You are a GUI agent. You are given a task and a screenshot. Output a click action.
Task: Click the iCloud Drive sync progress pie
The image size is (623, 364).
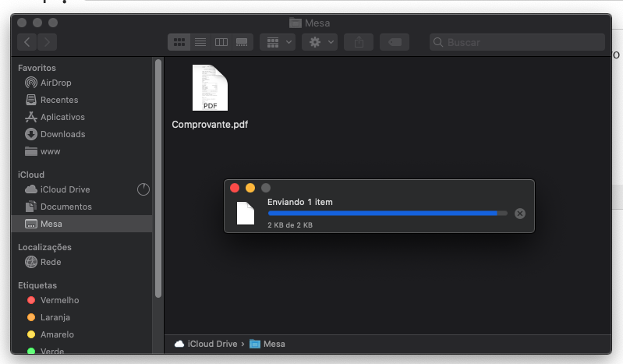(x=143, y=189)
